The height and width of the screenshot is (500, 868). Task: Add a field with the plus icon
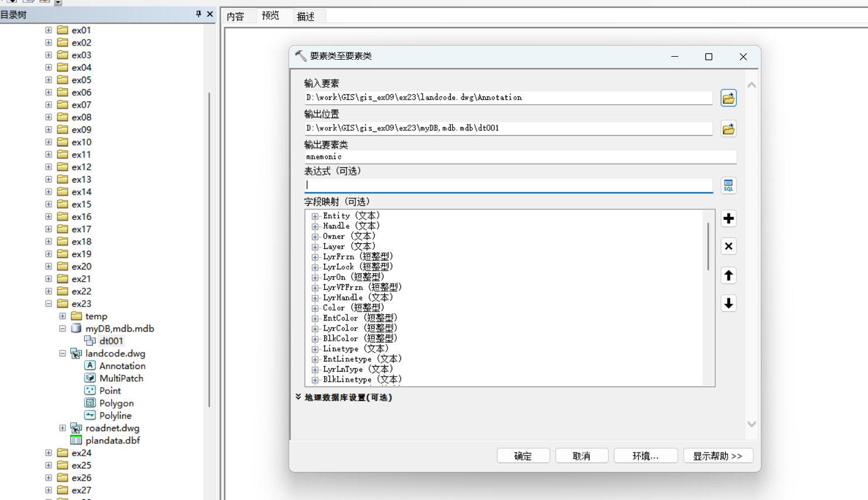728,219
